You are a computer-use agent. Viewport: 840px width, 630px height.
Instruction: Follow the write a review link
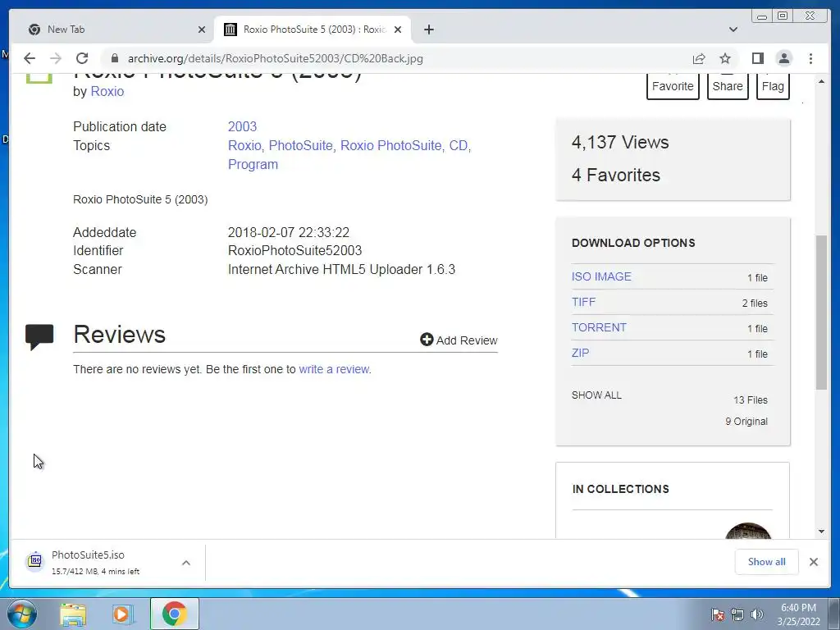pos(334,369)
